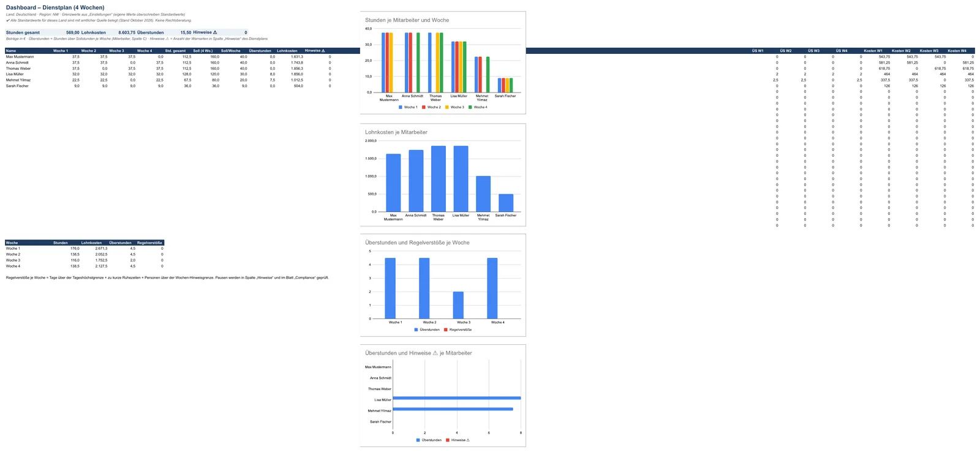Click the 'Soll (4 Wo.)' column header
The width and height of the screenshot is (980, 452).
click(203, 51)
